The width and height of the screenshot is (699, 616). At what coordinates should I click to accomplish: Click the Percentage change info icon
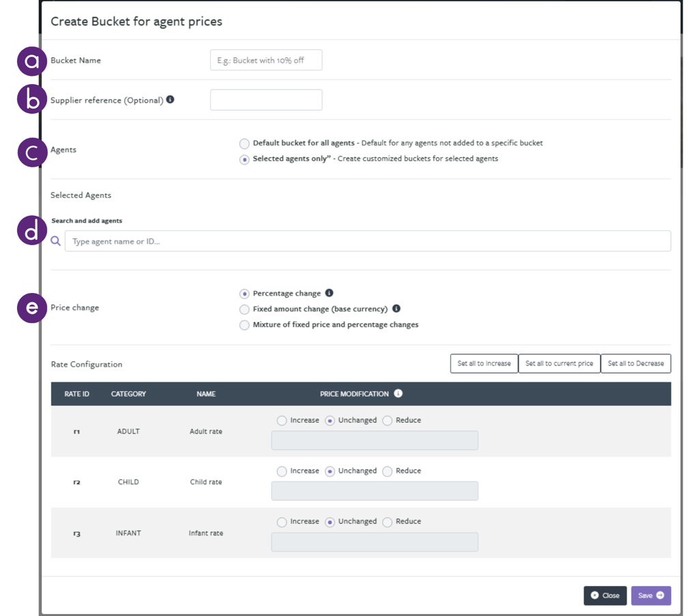329,293
